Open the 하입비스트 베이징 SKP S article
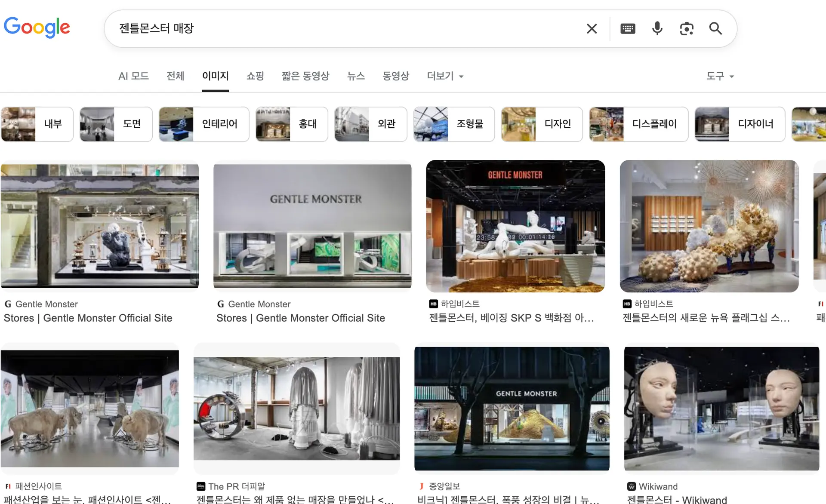 [511, 318]
